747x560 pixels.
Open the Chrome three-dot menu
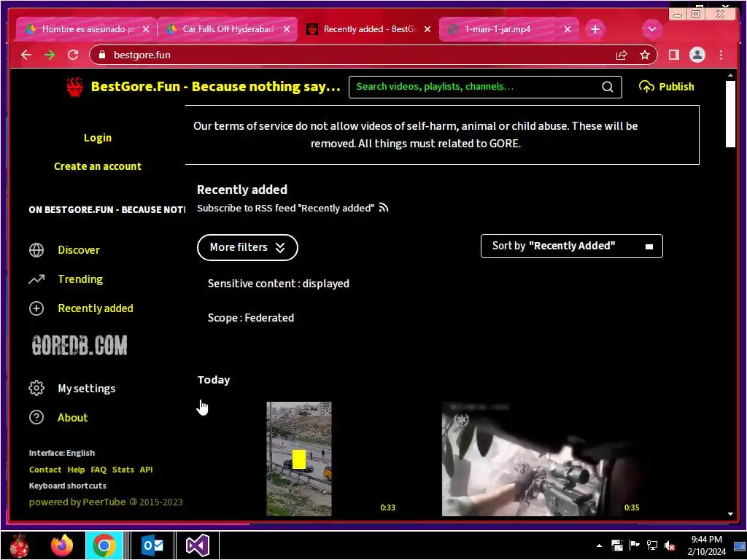tap(721, 55)
